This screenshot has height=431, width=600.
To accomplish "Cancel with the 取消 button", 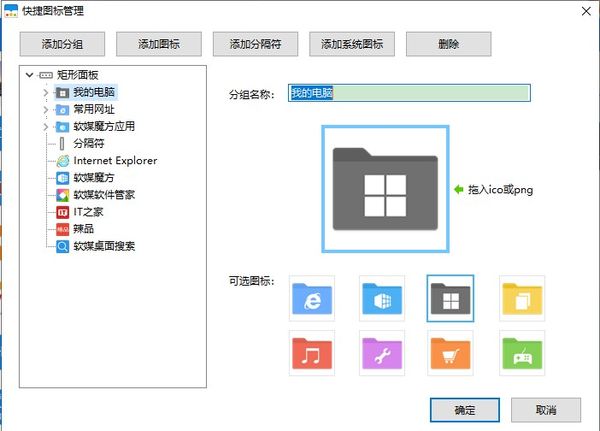I will (x=546, y=410).
